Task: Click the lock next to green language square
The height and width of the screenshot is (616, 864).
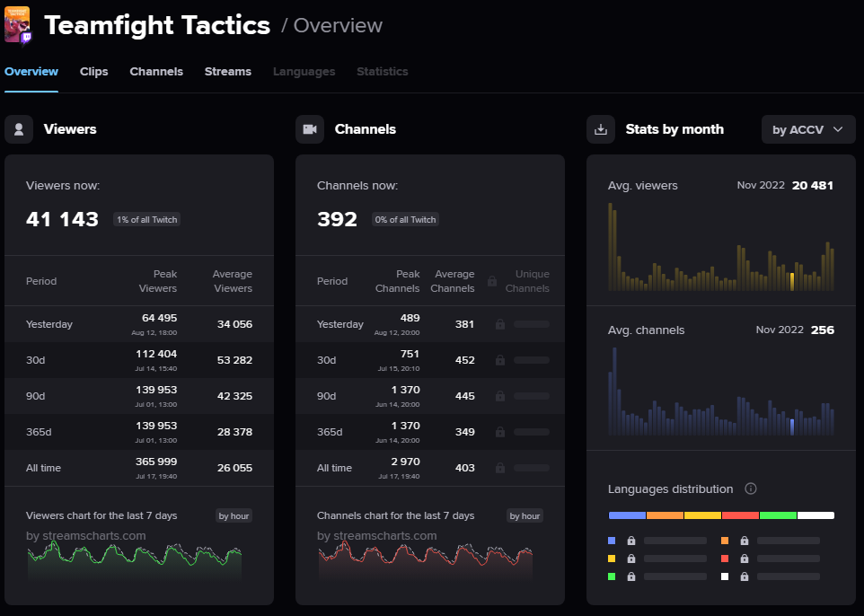Action: 631,576
